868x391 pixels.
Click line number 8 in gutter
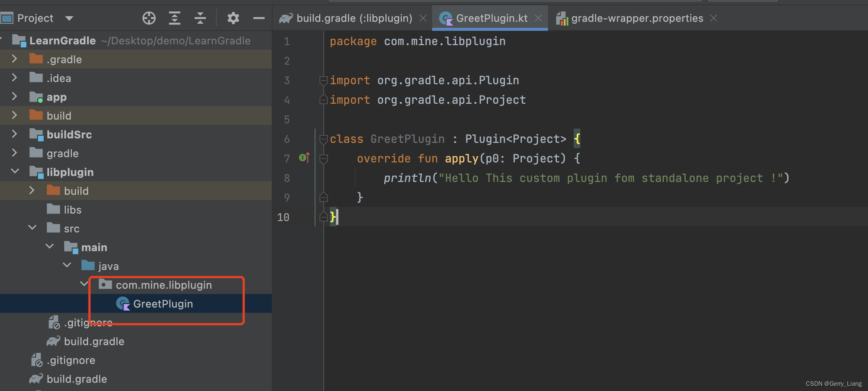[287, 178]
